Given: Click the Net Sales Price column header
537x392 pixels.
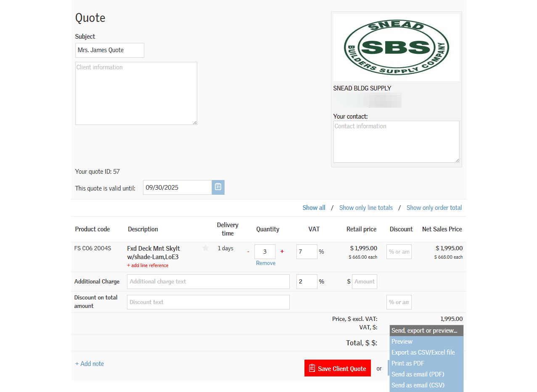Looking at the screenshot, I should coord(442,229).
